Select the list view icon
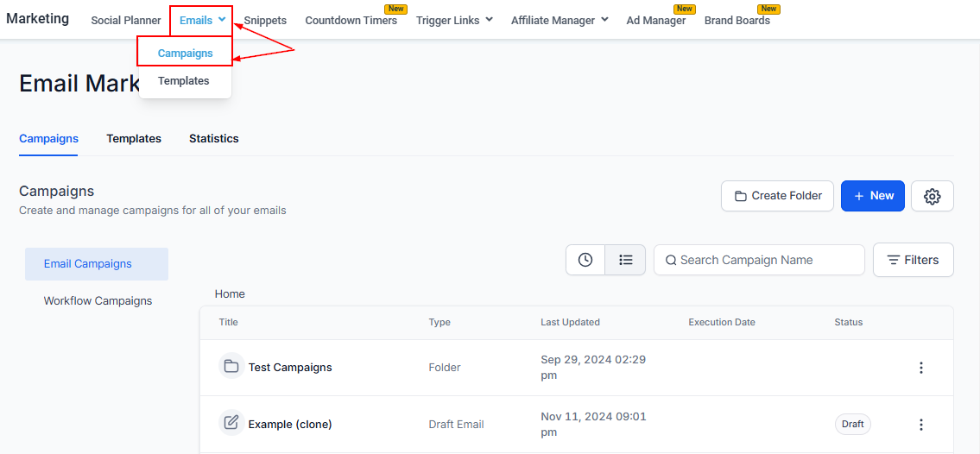 626,260
